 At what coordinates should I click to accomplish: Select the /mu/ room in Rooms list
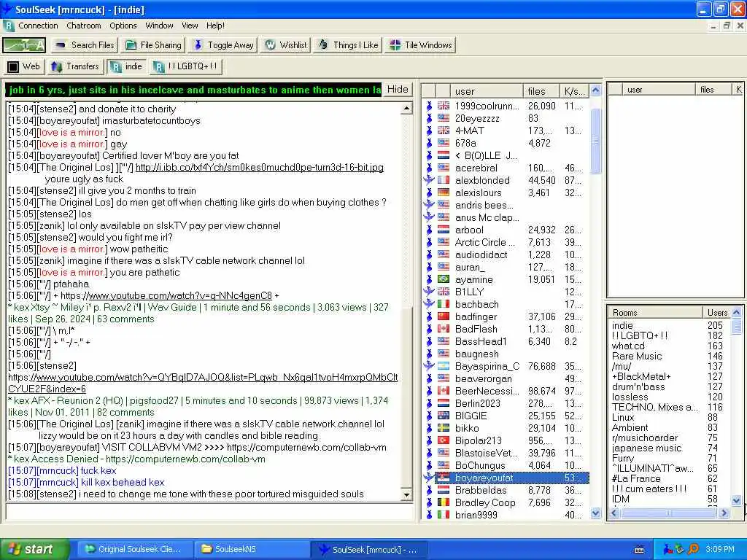(x=669, y=366)
